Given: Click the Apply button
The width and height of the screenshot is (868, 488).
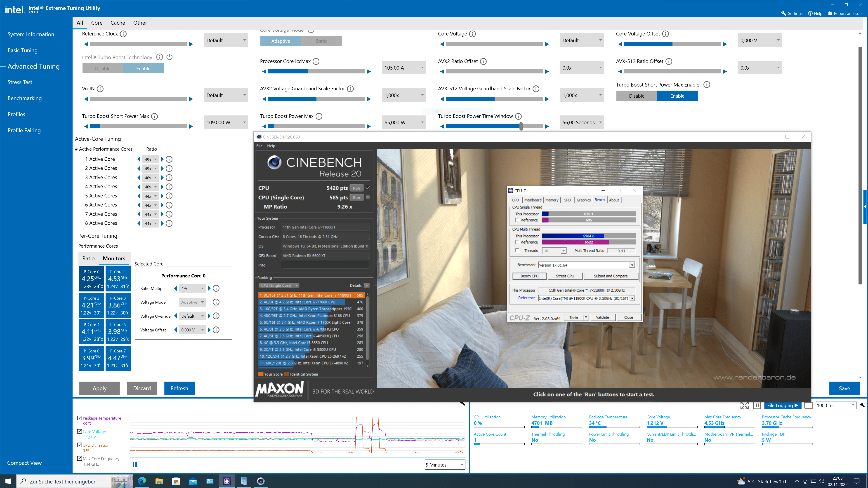Looking at the screenshot, I should [99, 388].
